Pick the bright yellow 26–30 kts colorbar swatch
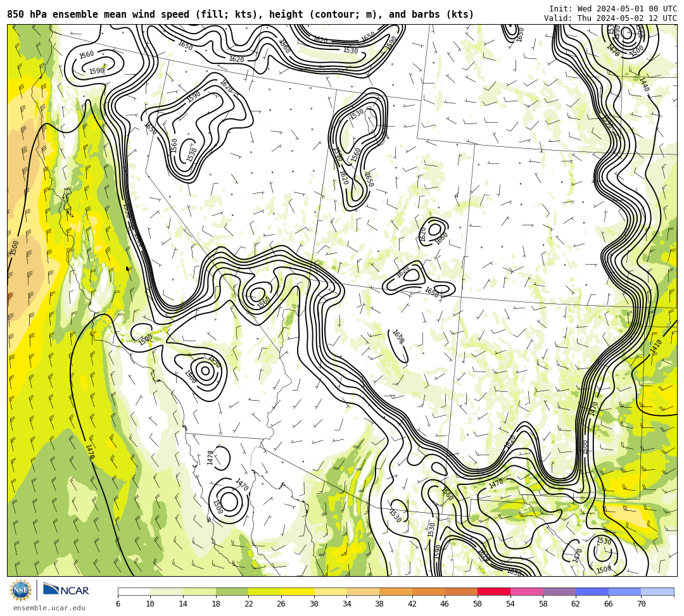This screenshot has height=616, width=684. click(298, 591)
